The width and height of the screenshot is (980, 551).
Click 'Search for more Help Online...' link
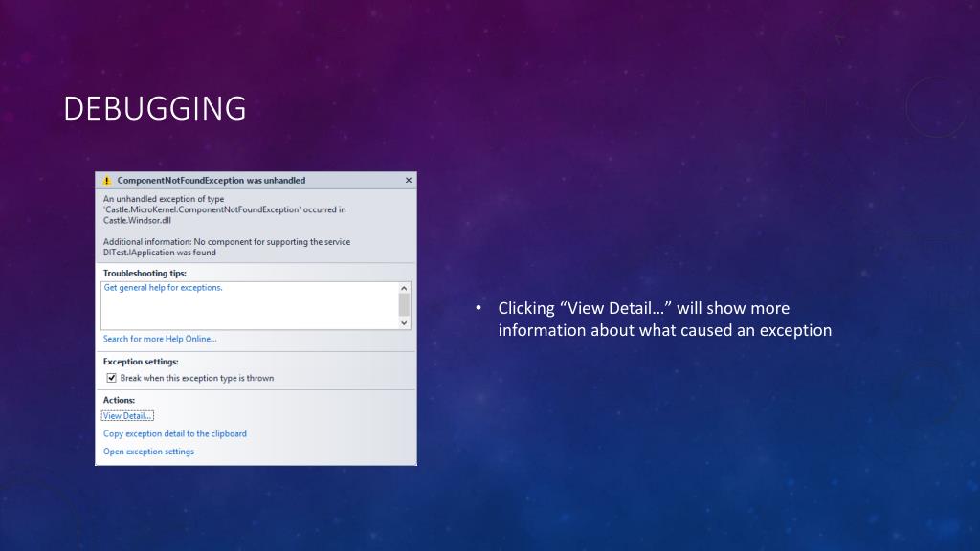click(x=160, y=339)
